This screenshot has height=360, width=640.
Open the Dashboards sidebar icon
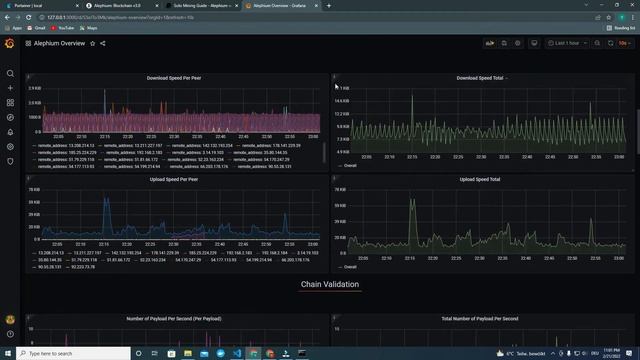pyautogui.click(x=10, y=103)
